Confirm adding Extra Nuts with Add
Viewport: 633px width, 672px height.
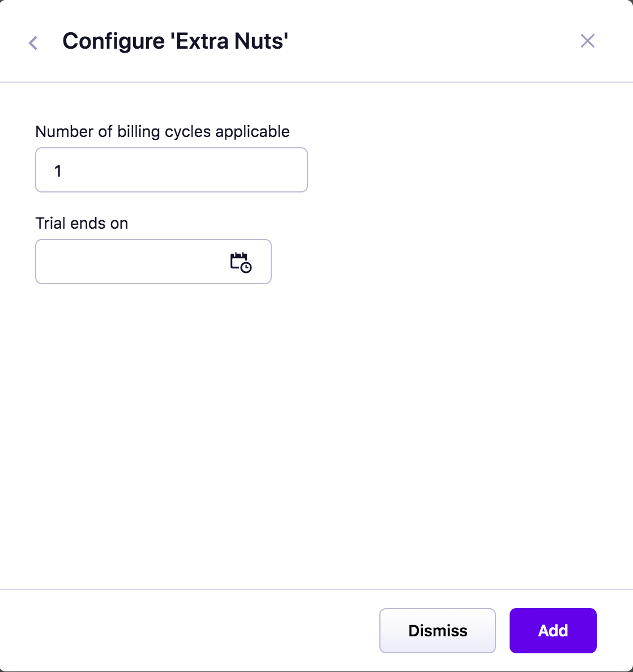pos(553,631)
